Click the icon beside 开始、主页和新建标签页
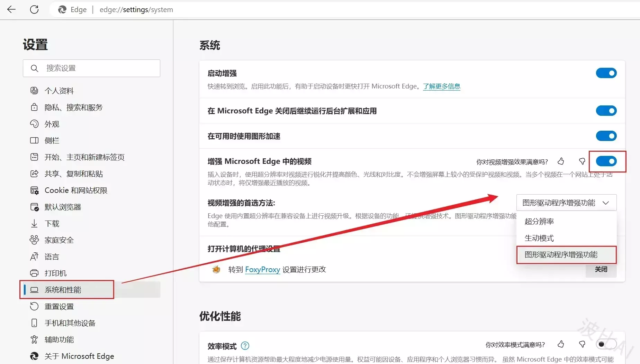 34,157
